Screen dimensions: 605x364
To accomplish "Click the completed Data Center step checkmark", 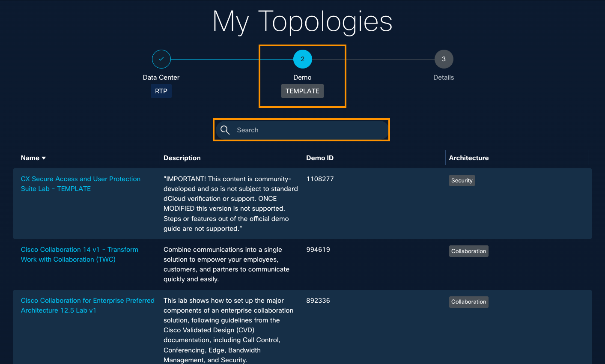I will [161, 59].
